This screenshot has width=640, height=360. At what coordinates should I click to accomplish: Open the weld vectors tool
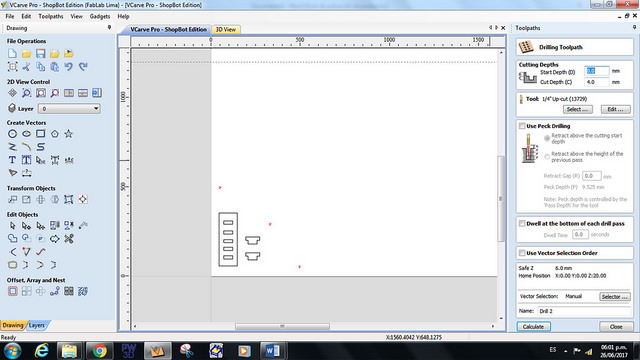13,239
